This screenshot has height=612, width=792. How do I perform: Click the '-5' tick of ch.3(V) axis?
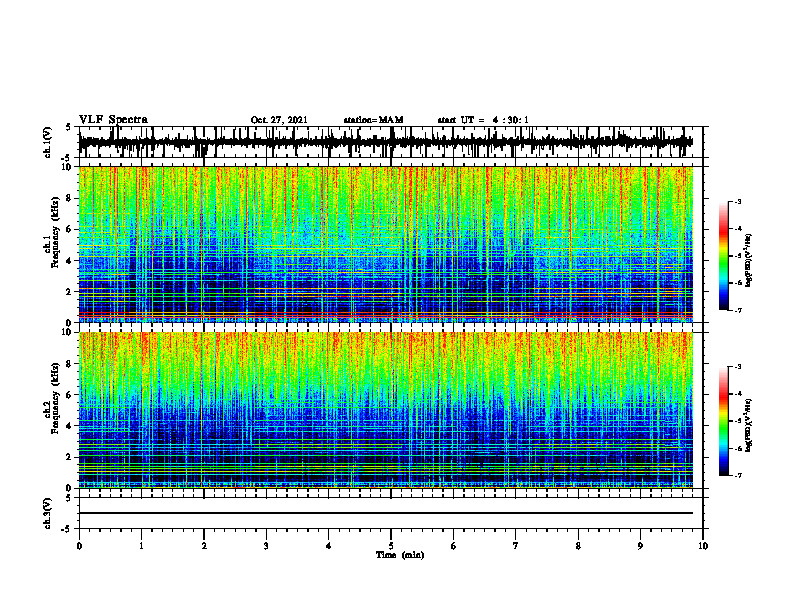[x=68, y=529]
